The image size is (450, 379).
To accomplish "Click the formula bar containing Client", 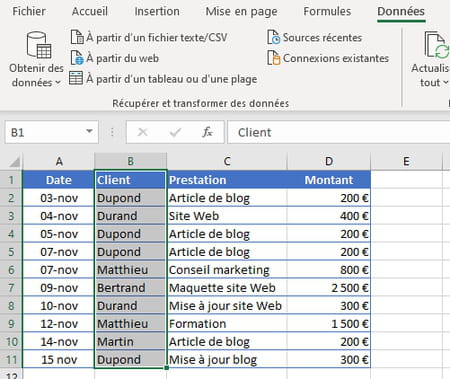I will [339, 132].
